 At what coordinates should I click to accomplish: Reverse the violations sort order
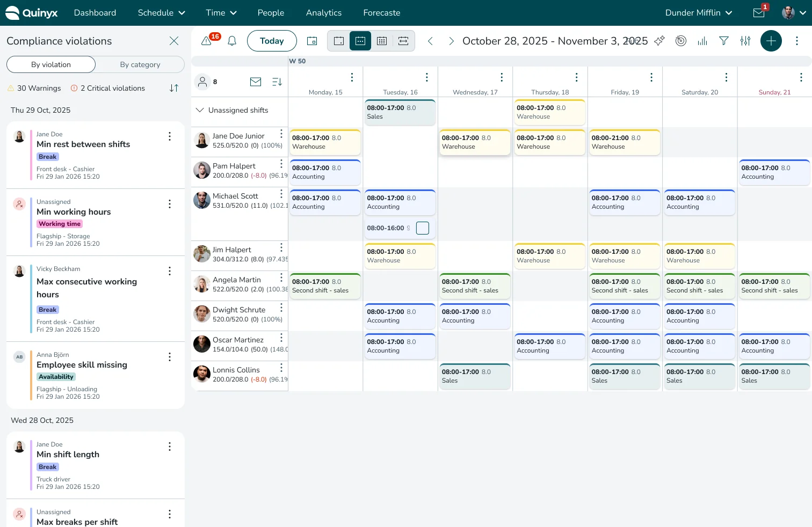click(x=174, y=88)
